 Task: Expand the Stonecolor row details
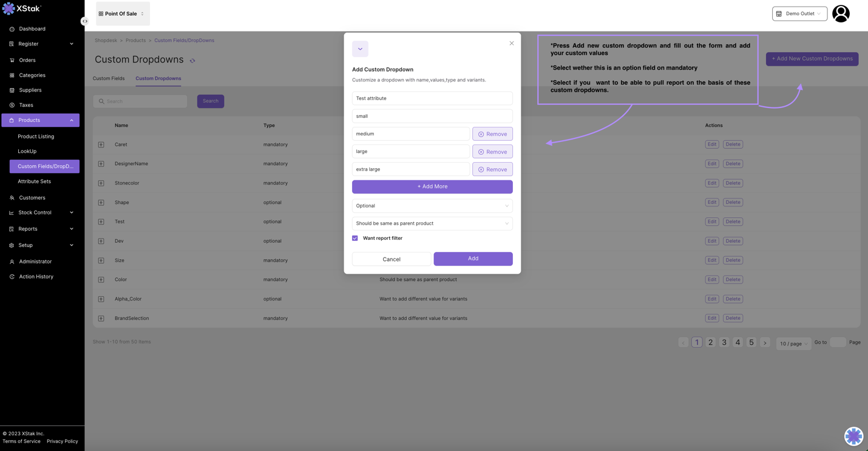pos(101,183)
